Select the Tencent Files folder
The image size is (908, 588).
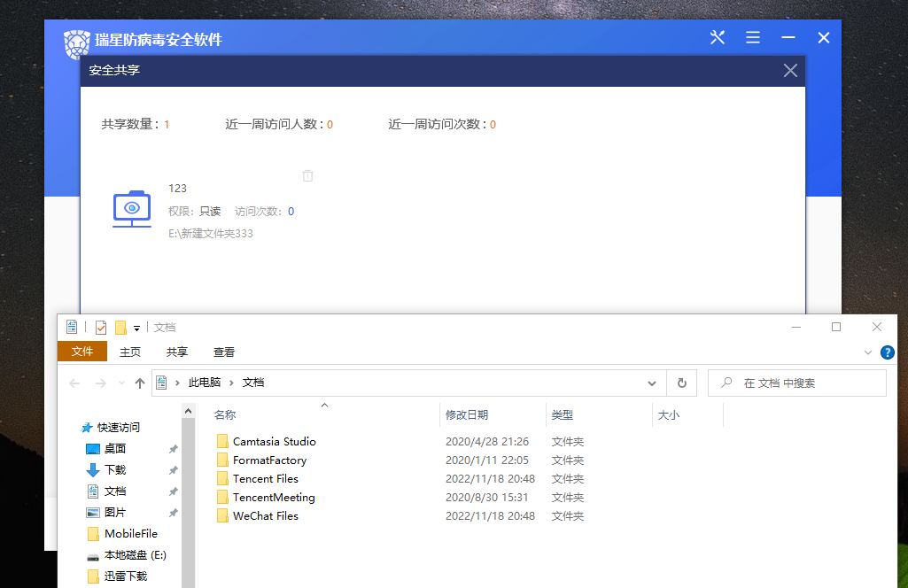265,478
